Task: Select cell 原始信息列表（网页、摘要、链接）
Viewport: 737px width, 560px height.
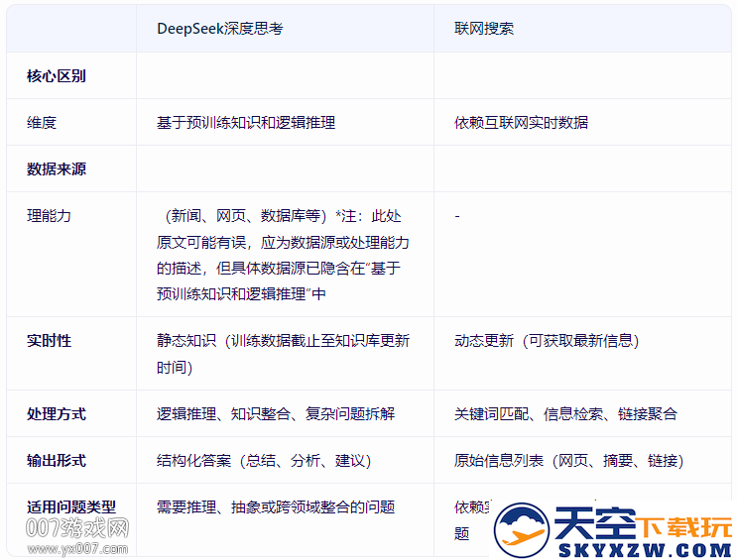Action: point(568,461)
